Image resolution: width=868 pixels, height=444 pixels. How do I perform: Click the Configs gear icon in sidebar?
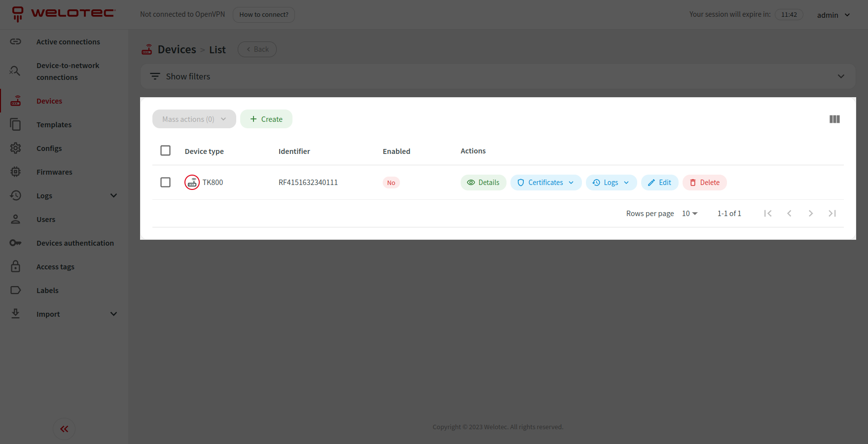tap(16, 148)
